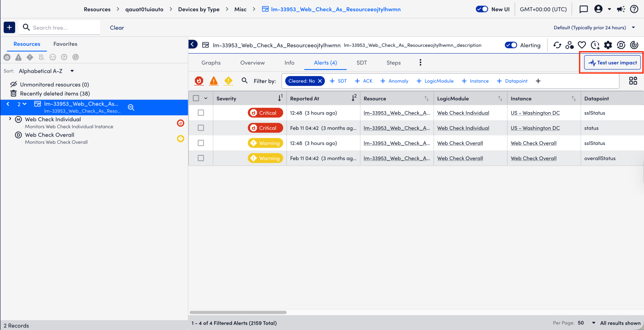Screen dimensions: 644x330
Task: Expand the 2 count dropdown on selected resource
Action: click(x=22, y=104)
